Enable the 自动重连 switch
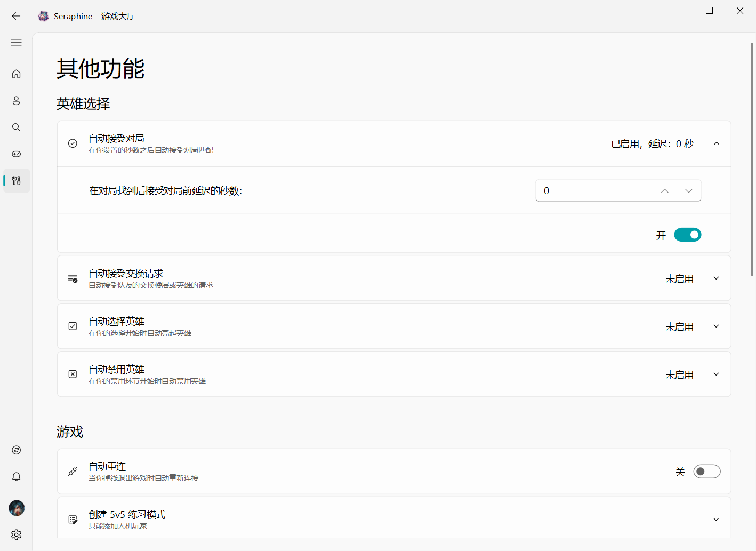Viewport: 756px width, 551px height. coord(707,472)
